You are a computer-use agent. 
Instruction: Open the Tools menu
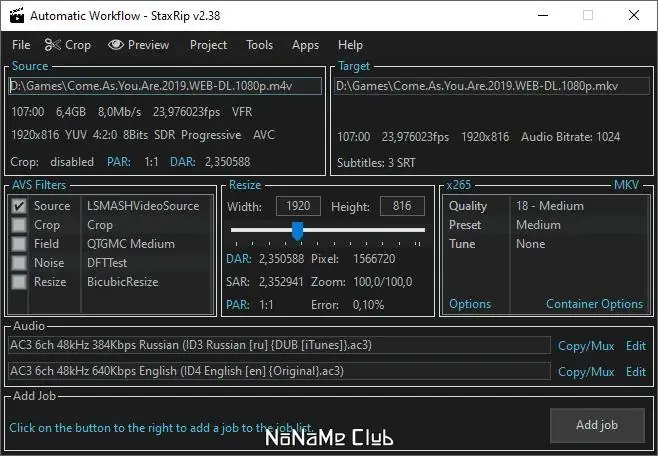[x=259, y=45]
